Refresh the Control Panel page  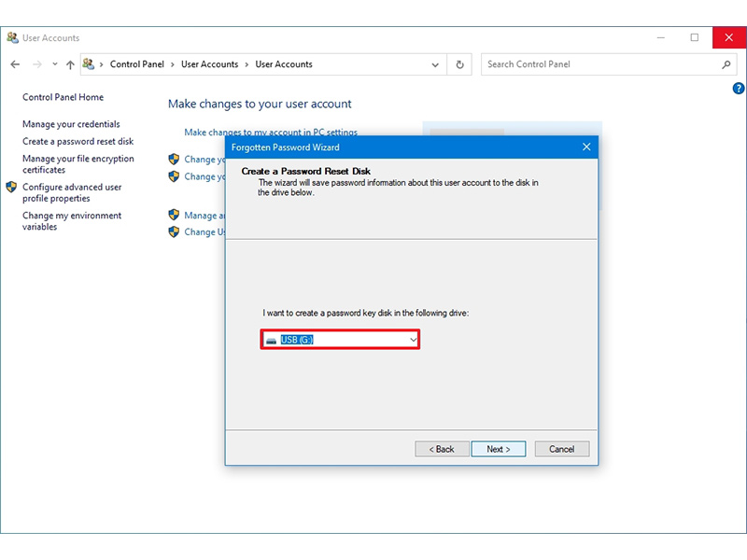pyautogui.click(x=459, y=64)
